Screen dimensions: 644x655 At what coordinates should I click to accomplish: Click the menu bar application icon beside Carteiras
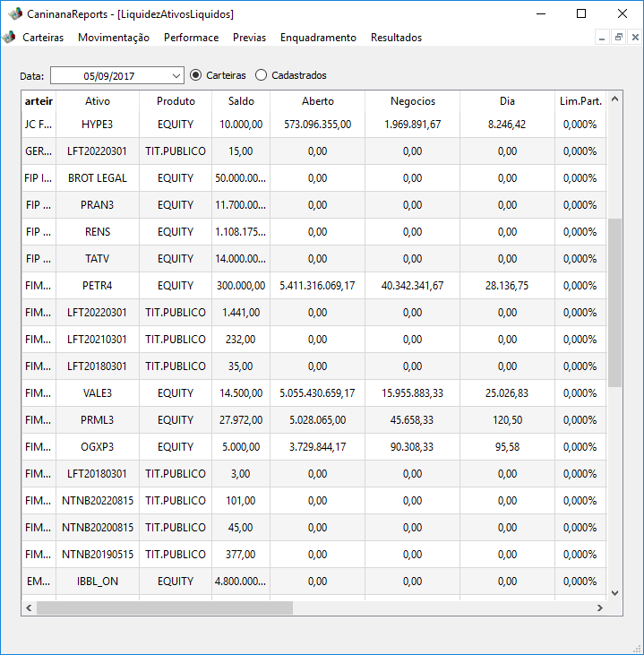point(9,37)
